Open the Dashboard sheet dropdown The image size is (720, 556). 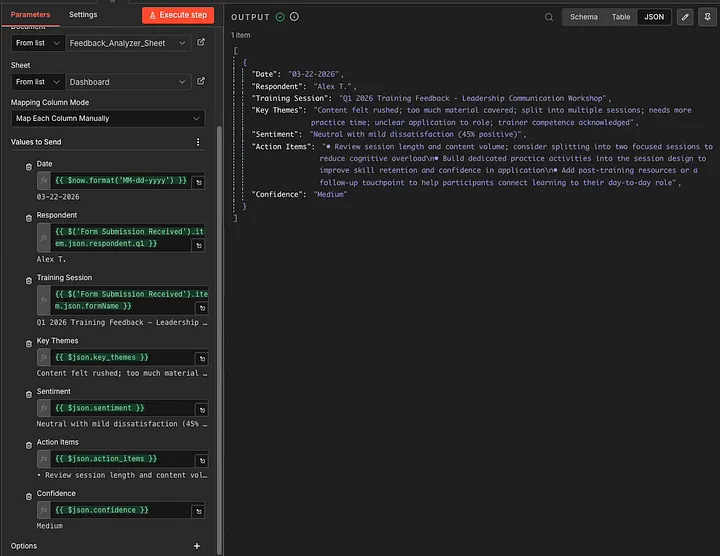coord(128,82)
